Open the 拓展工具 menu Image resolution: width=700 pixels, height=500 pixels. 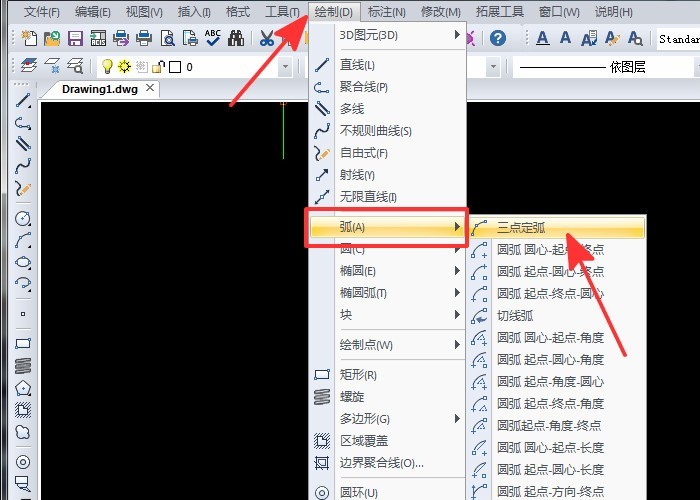click(500, 11)
